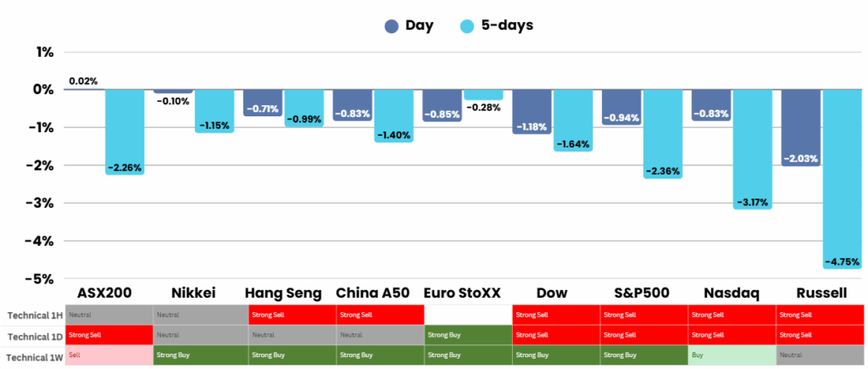Click the Hang Seng axis label

(x=282, y=294)
